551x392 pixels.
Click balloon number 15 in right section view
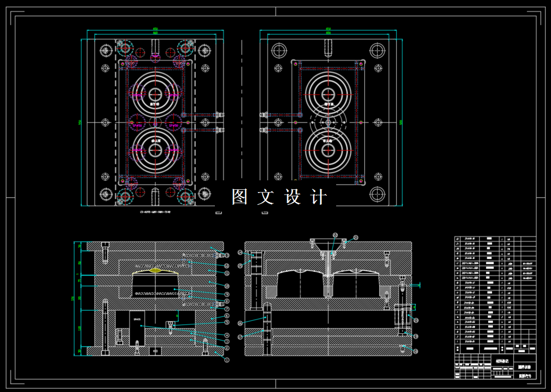pyautogui.click(x=240, y=266)
